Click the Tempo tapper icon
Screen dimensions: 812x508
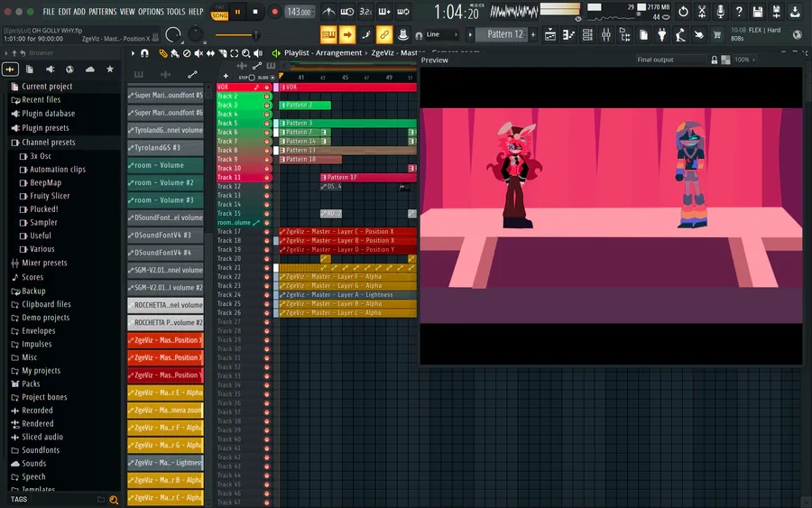(680, 34)
